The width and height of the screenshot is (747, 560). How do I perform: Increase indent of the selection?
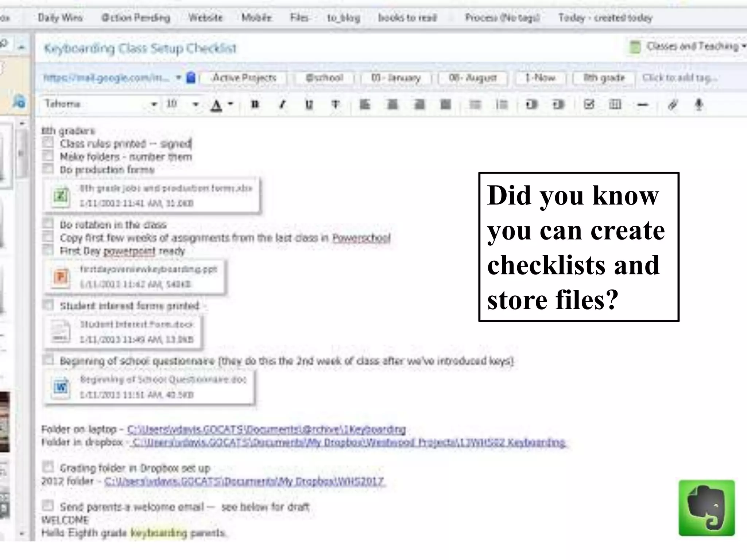pos(558,105)
